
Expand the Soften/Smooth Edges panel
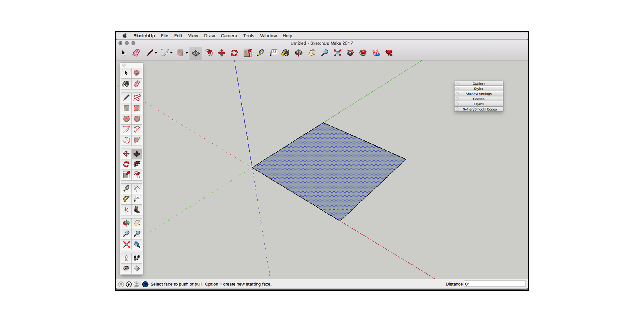point(479,109)
